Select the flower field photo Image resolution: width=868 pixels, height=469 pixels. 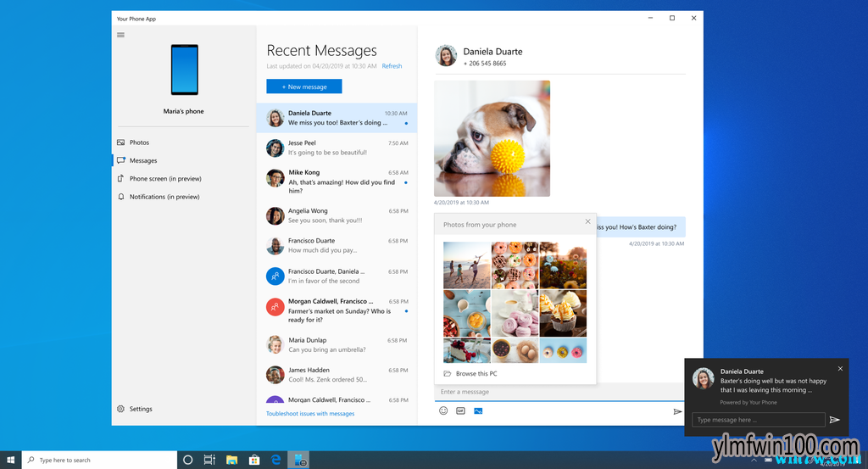click(563, 265)
